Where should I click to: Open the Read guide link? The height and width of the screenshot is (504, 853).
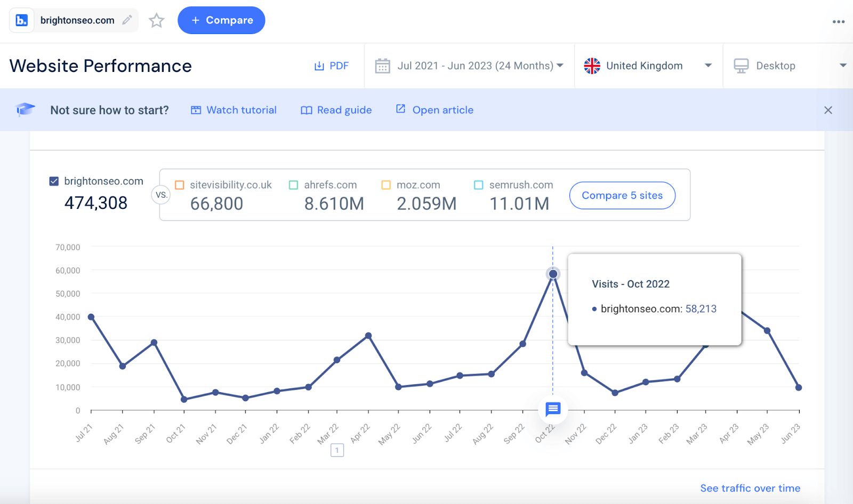(344, 110)
